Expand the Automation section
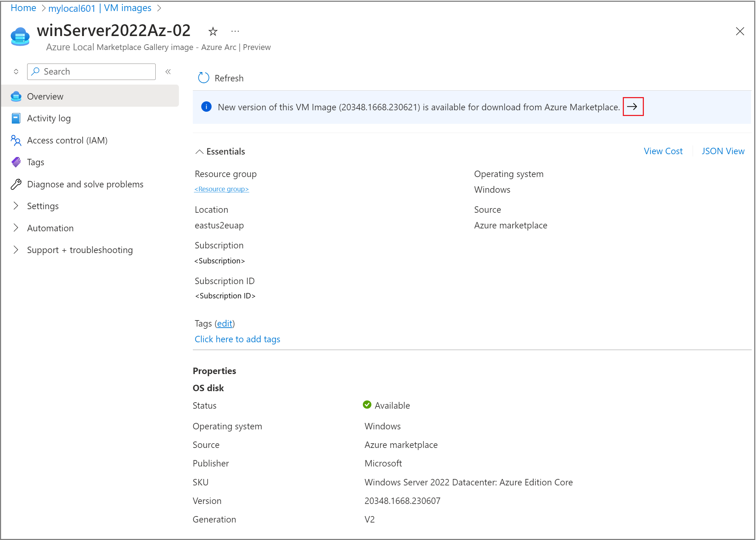The width and height of the screenshot is (756, 540). [x=50, y=228]
